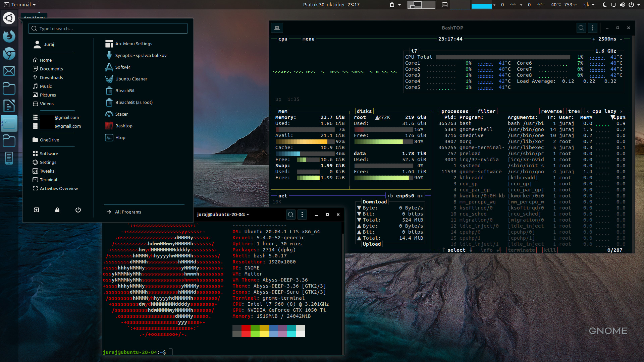Open keyboard layout sk dropdown
This screenshot has height=362, width=644.
click(x=589, y=5)
